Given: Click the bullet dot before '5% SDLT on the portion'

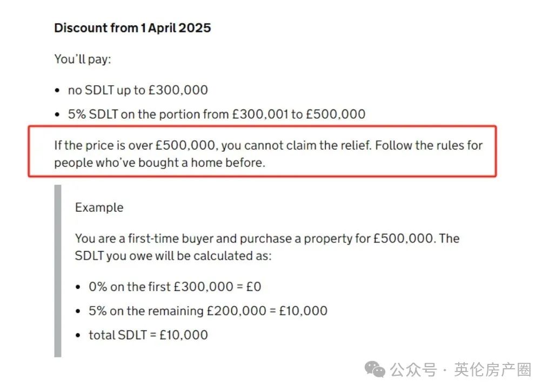Looking at the screenshot, I should click(x=57, y=114).
